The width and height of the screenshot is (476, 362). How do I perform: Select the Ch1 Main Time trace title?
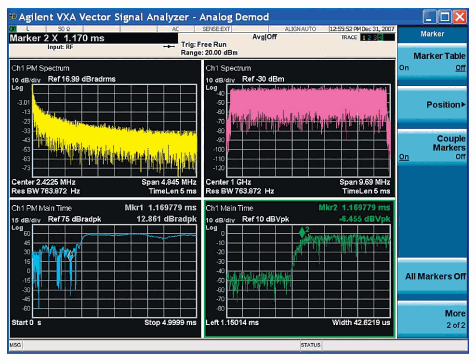pyautogui.click(x=229, y=208)
